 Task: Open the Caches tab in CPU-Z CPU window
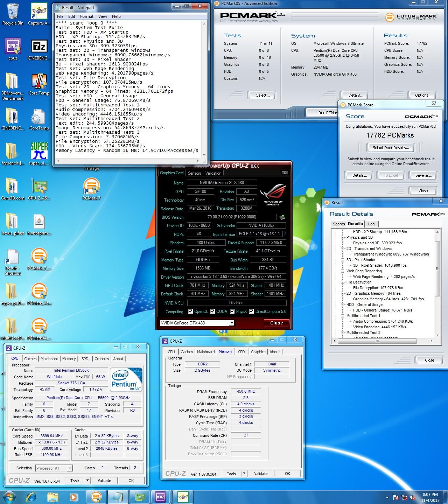[30, 359]
